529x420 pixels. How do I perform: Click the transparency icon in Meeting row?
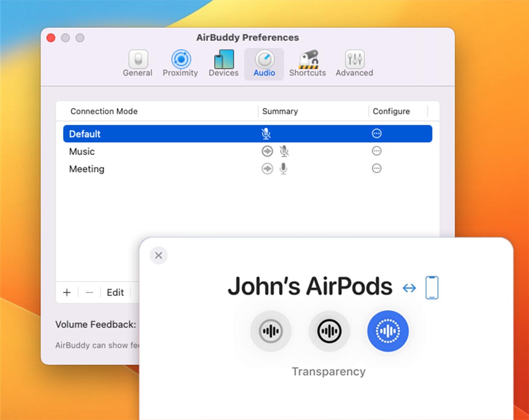coord(267,168)
